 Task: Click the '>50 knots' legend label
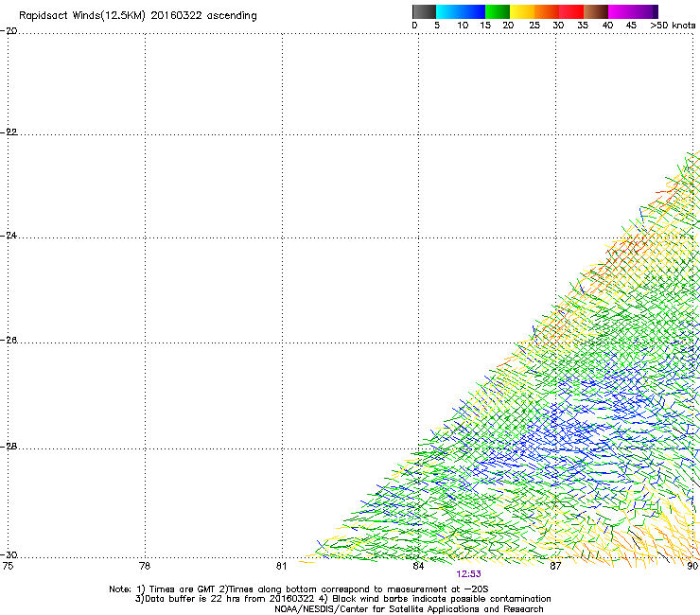point(673,26)
